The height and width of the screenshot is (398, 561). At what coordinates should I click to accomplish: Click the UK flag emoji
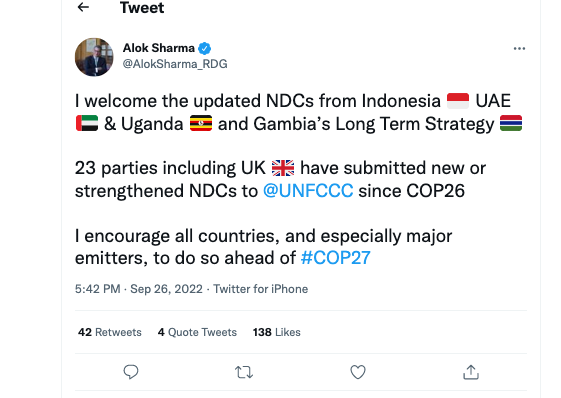coord(283,168)
